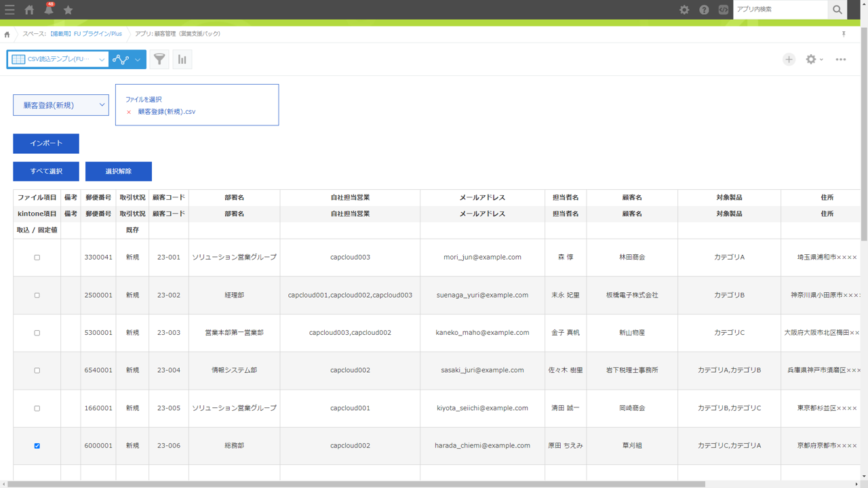The height and width of the screenshot is (488, 868).
Task: Open the filter funnel icon
Action: pos(159,59)
